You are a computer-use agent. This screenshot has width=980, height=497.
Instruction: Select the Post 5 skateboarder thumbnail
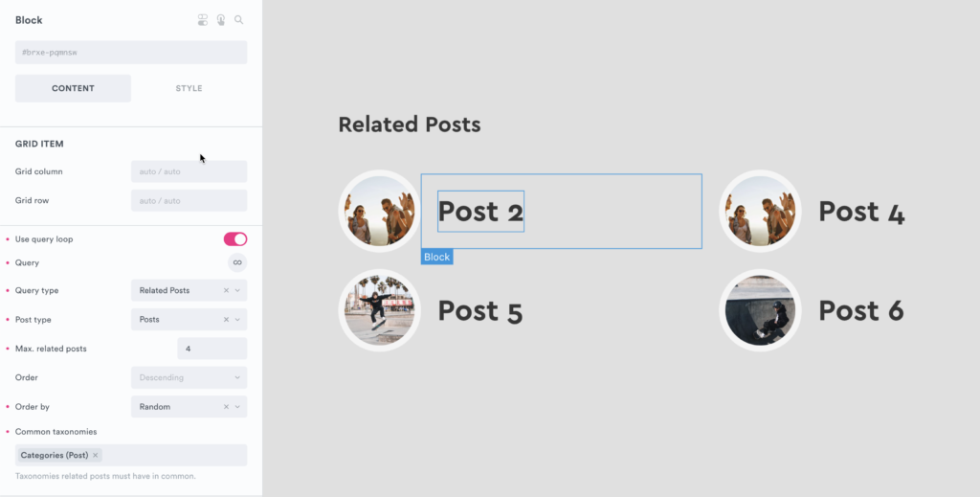[380, 310]
